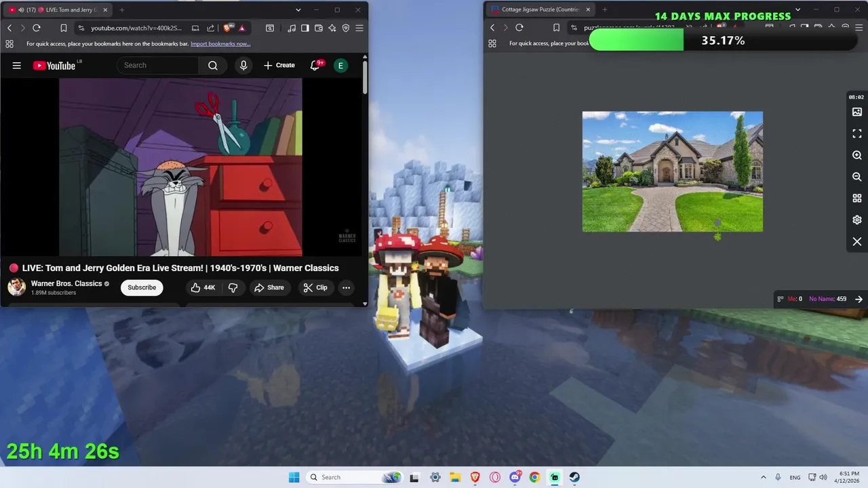Toggle puzzle fullscreen mode
Image resolution: width=868 pixels, height=488 pixels.
coord(857,134)
